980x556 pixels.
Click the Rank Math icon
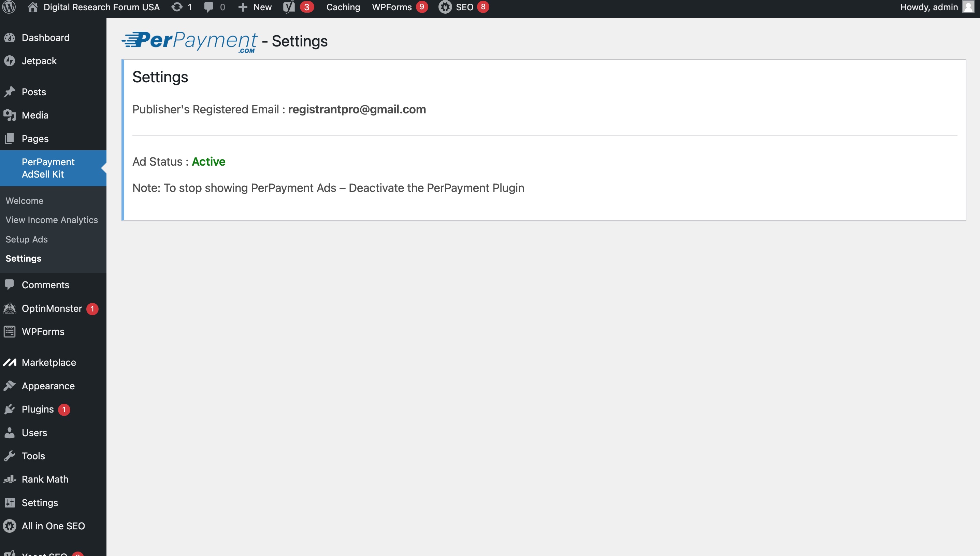tap(10, 479)
